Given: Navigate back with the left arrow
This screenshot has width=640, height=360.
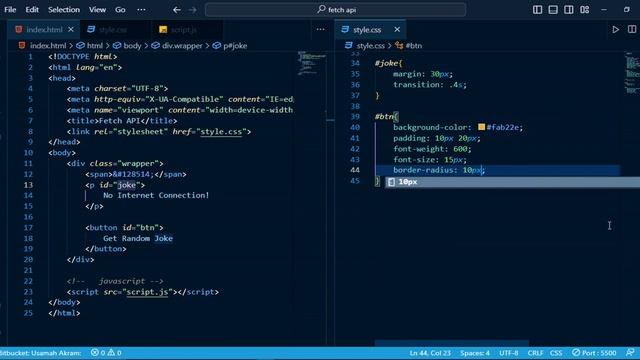Looking at the screenshot, I should [176, 9].
